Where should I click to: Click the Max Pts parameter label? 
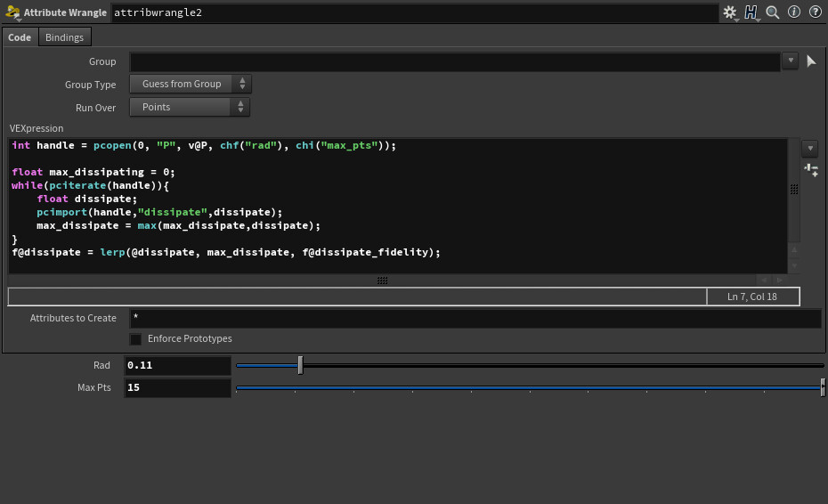point(94,387)
